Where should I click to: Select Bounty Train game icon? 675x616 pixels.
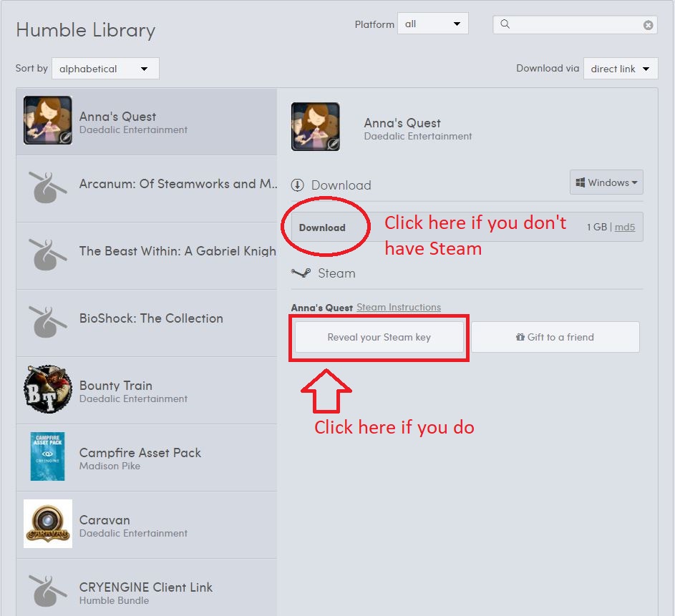click(48, 389)
